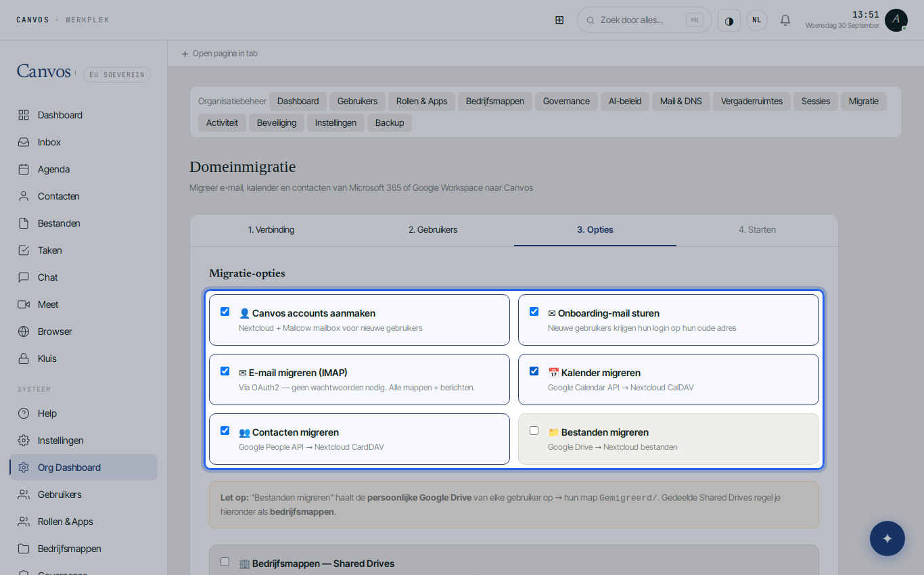Check Bedrijfsmappen — Shared Drives
The image size is (924, 575).
click(225, 562)
